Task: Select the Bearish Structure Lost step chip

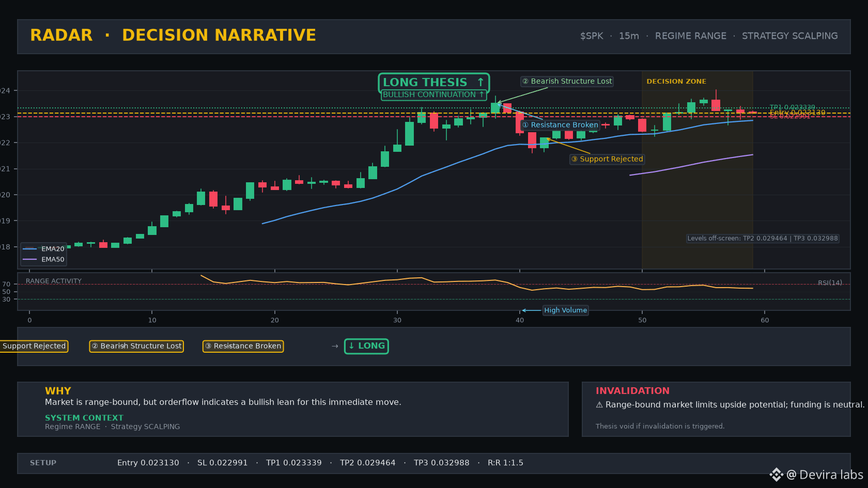Action: 136,346
